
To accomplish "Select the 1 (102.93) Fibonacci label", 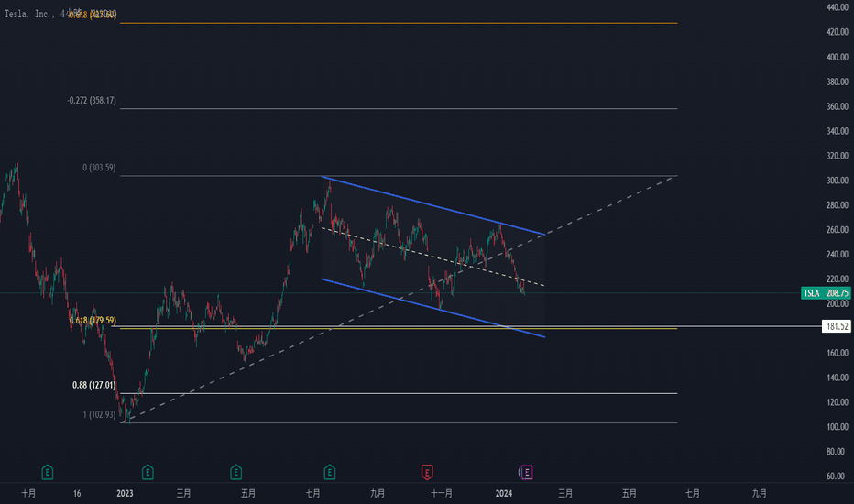I will pyautogui.click(x=99, y=414).
